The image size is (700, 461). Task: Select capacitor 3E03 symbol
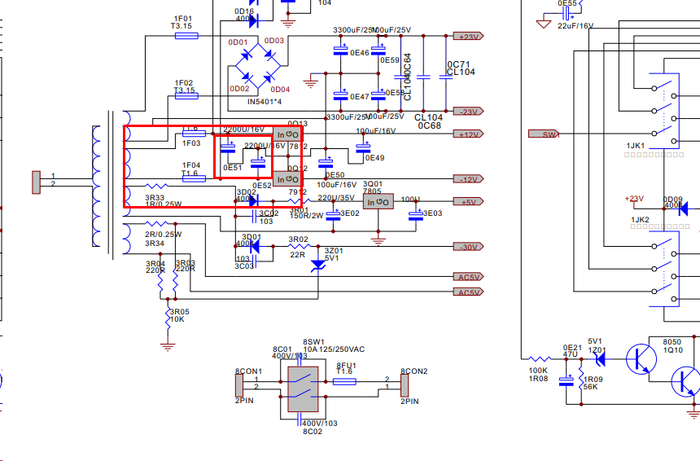point(416,215)
